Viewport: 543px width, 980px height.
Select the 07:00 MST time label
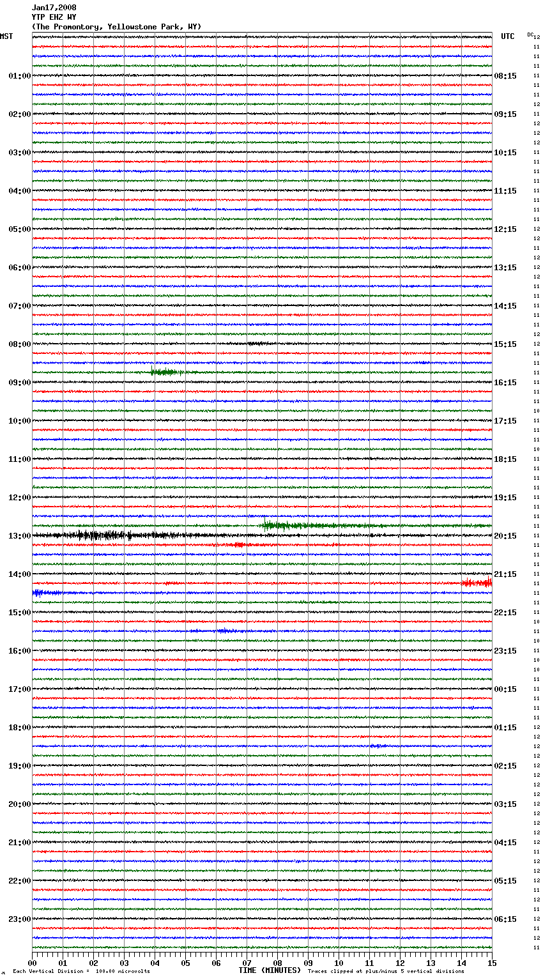[x=20, y=306]
